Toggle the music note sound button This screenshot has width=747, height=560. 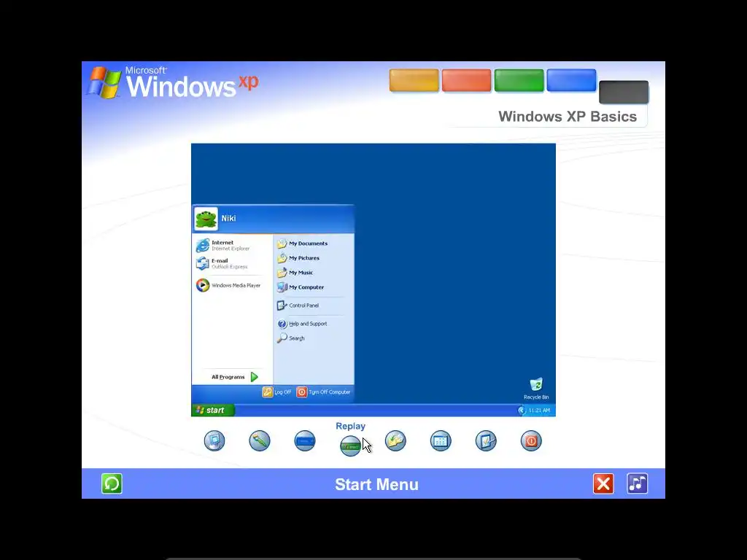[638, 483]
